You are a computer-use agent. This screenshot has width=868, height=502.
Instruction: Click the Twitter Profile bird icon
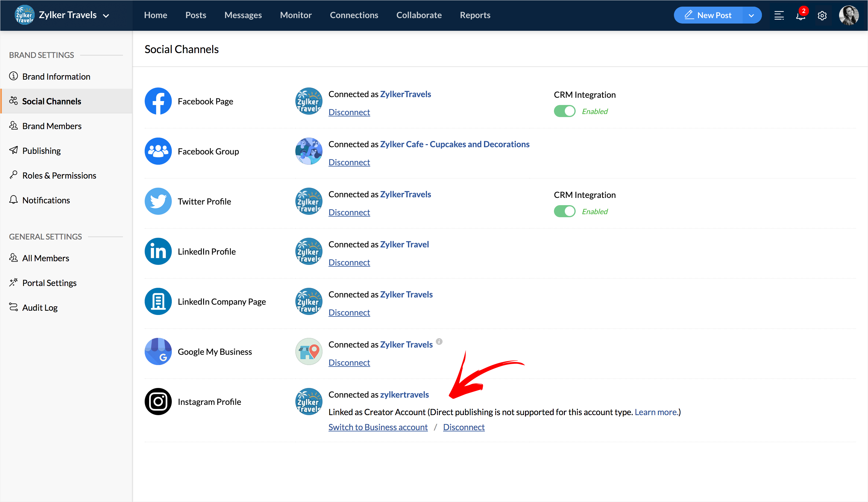158,201
